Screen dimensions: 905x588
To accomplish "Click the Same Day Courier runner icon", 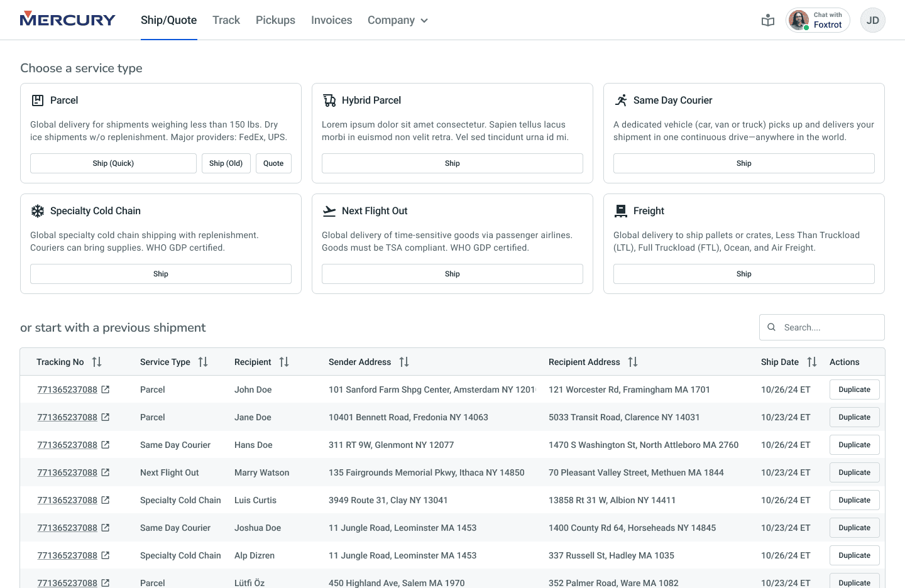I will point(621,101).
